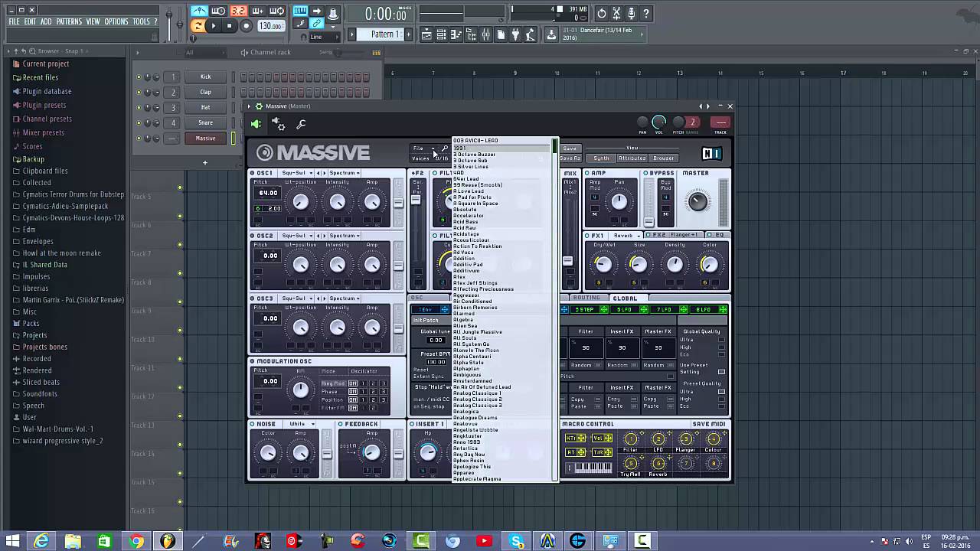
Task: Select preset 'Acid Bass' from list
Action: tap(465, 222)
